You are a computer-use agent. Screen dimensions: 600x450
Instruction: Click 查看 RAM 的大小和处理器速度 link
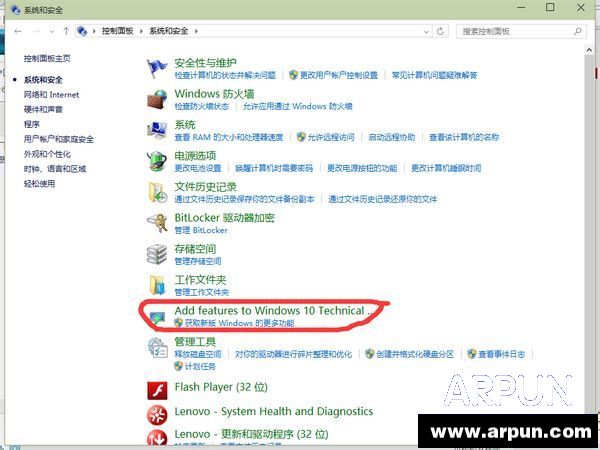229,137
